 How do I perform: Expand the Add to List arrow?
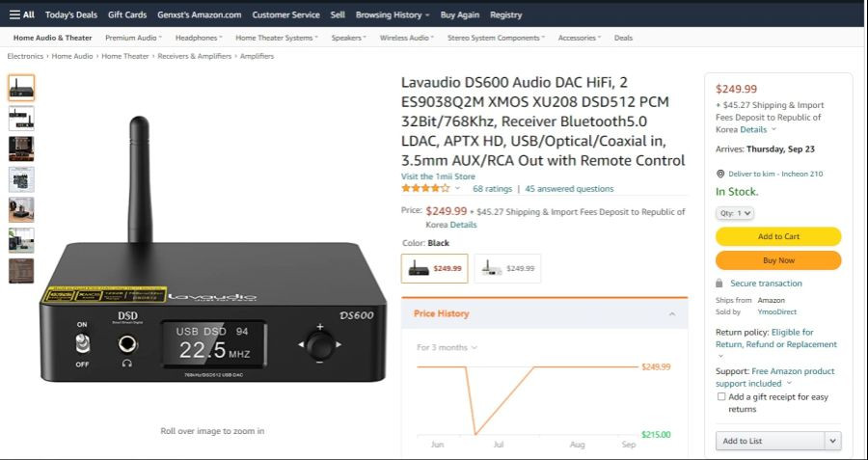pos(832,441)
